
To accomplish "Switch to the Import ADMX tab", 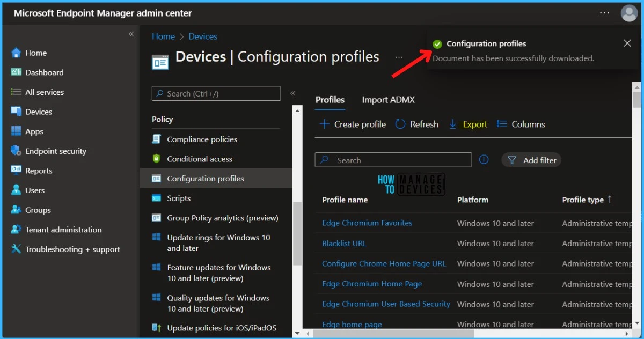I will 389,100.
